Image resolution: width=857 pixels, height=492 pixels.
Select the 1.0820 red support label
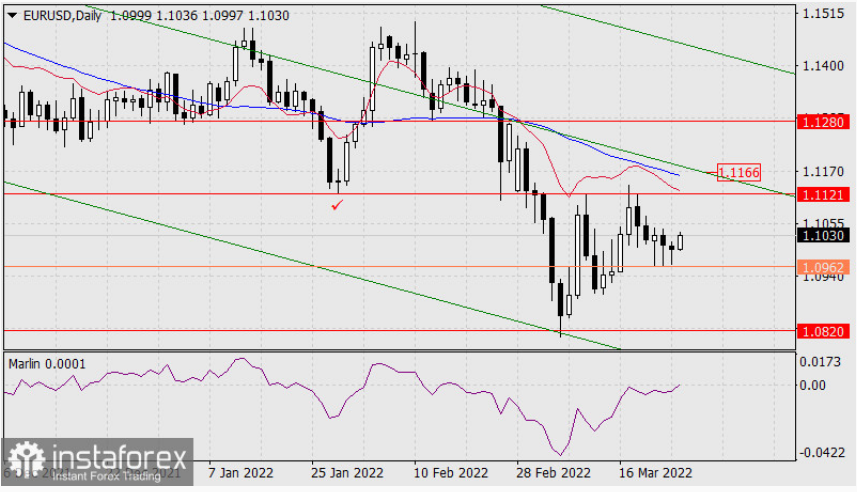[x=823, y=331]
